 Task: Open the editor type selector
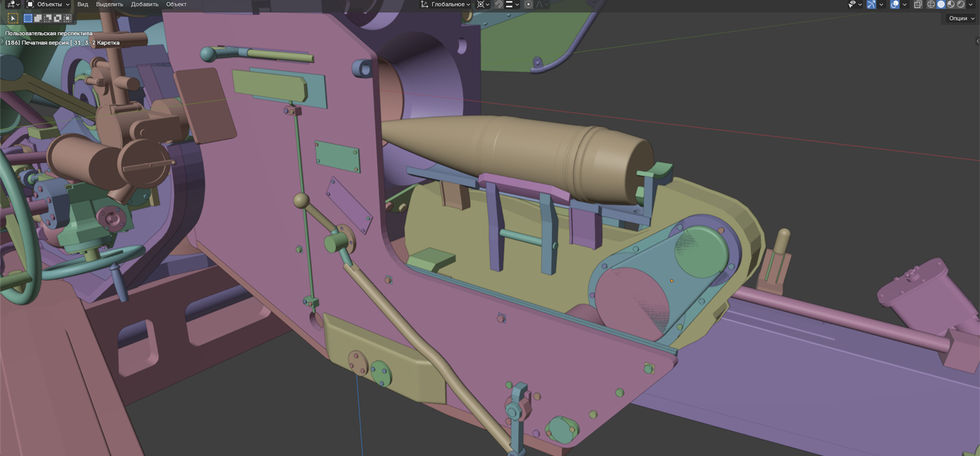pyautogui.click(x=13, y=5)
